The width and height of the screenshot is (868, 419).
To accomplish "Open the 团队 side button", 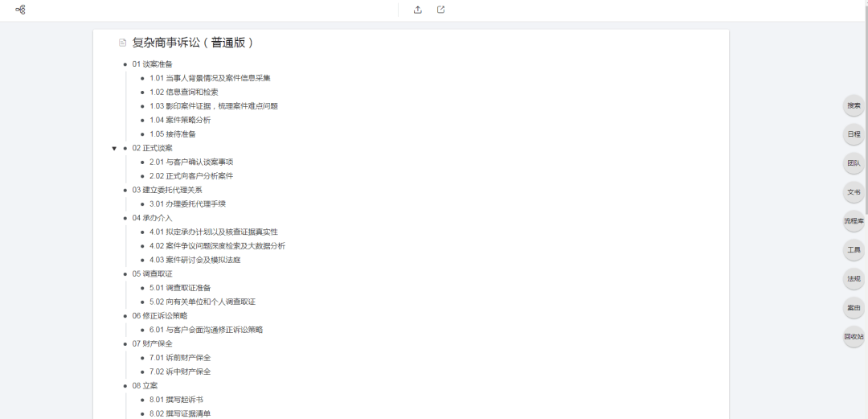I will tap(854, 163).
